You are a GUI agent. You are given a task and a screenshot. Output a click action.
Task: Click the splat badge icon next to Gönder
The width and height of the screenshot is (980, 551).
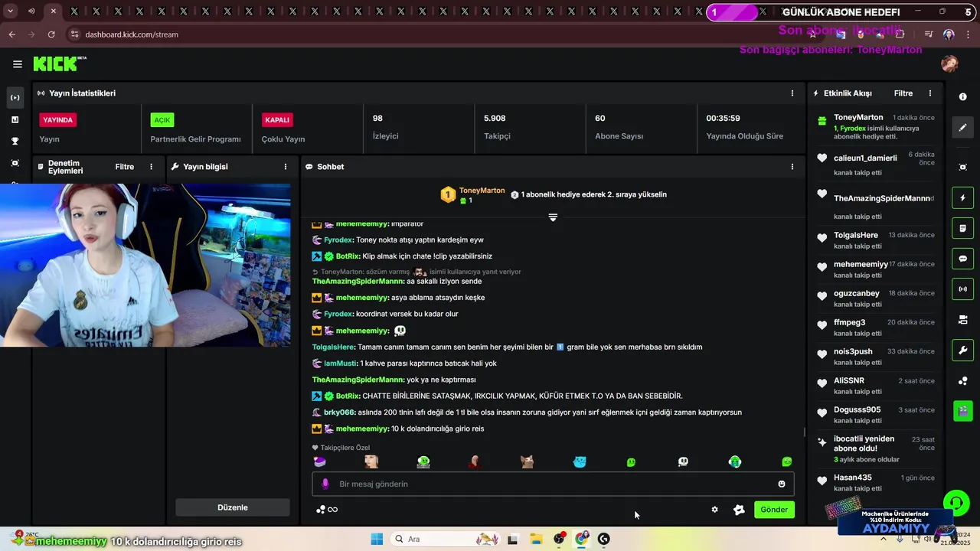[x=739, y=510]
